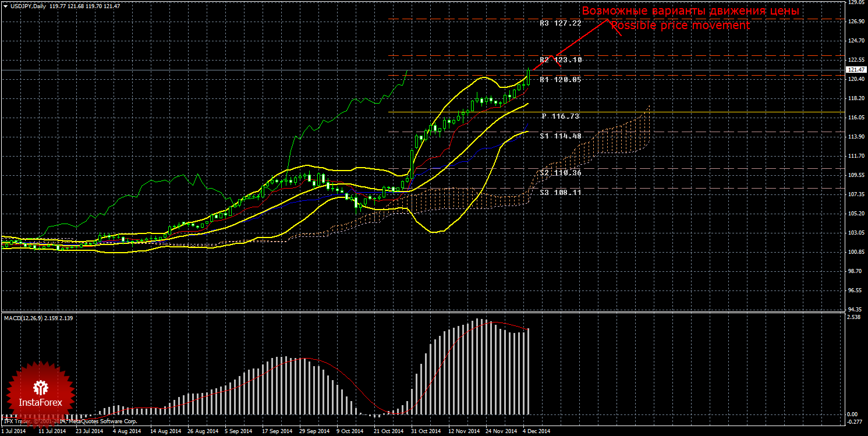Click the 4 Dec 2014 date label
868x436 pixels.
click(536, 431)
